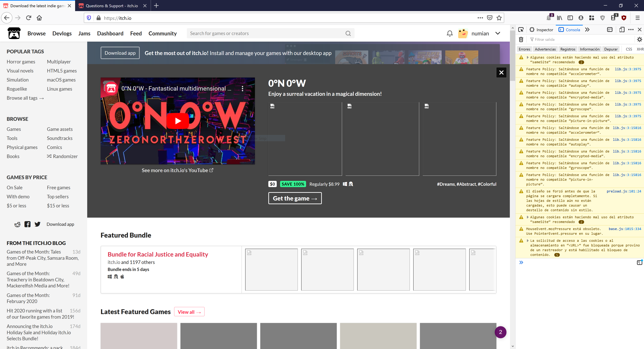
Task: Toggle the Errores console filter
Action: tap(524, 49)
